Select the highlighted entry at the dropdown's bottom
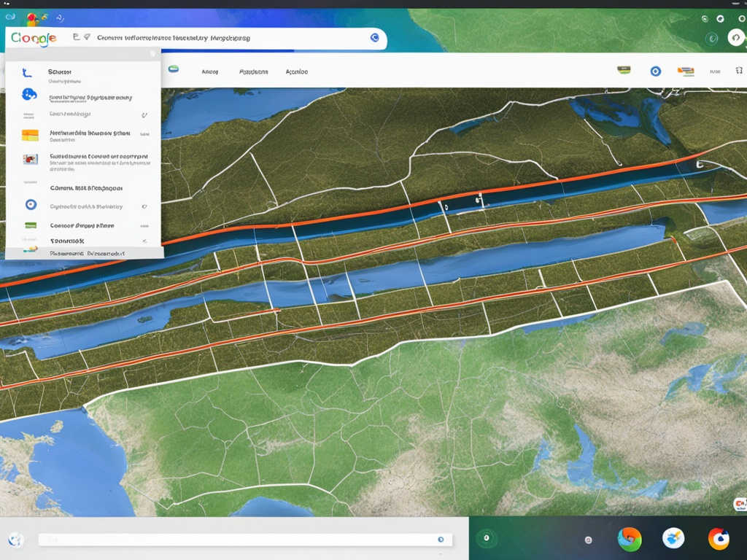Image resolution: width=747 pixels, height=560 pixels. pyautogui.click(x=84, y=253)
